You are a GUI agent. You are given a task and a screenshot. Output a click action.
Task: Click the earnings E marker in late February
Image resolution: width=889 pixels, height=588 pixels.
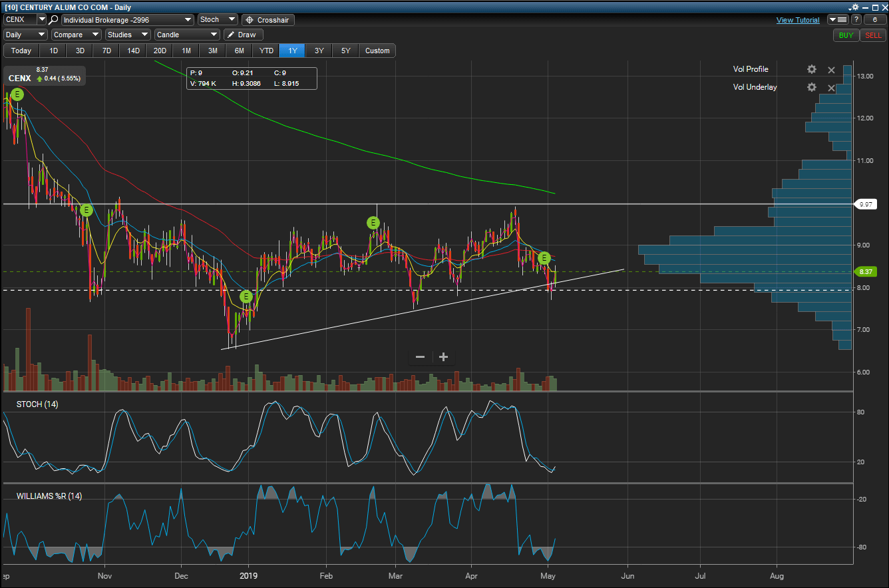(373, 223)
